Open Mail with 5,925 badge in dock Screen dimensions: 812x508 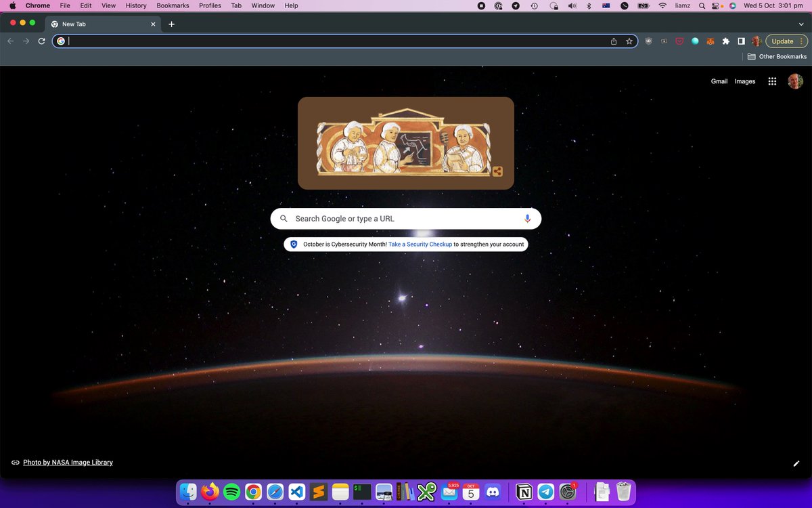449,491
